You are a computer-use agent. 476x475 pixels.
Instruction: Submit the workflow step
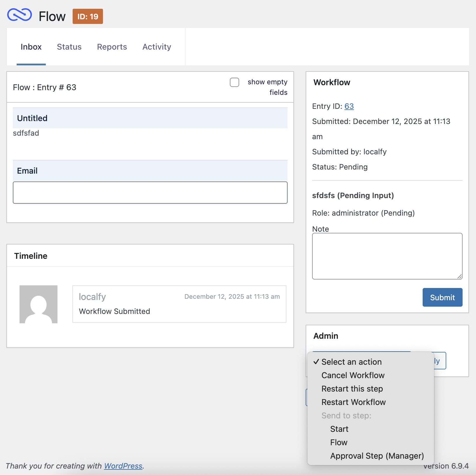pyautogui.click(x=442, y=297)
